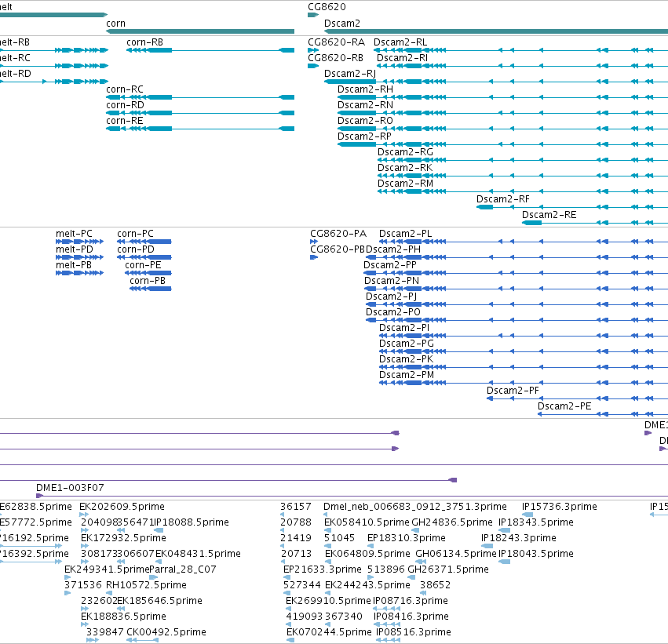Select the RH10572.5prime EST label
Viewport: 668px width, 644px height.
[x=146, y=585]
